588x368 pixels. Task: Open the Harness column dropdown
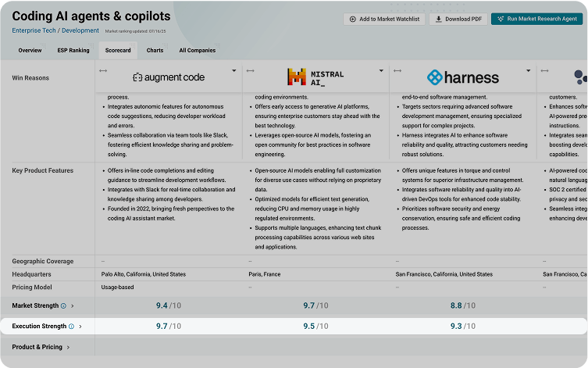tap(528, 71)
